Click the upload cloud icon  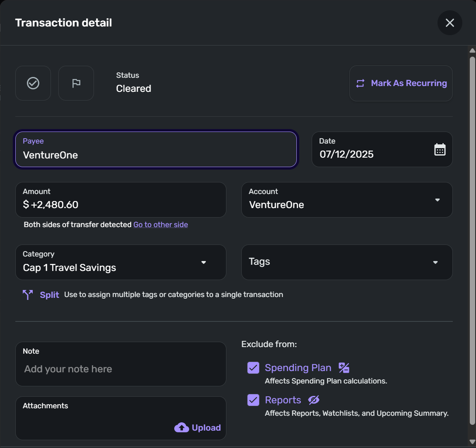click(182, 427)
